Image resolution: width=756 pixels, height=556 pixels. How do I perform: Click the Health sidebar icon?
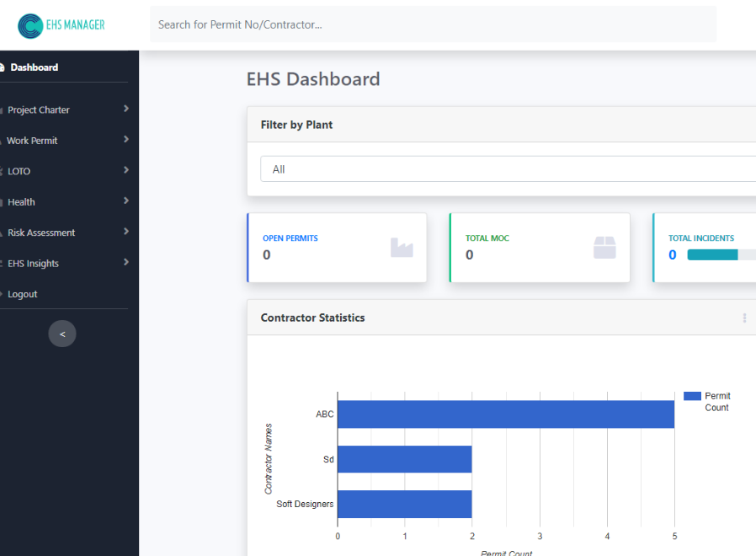(x=3, y=201)
